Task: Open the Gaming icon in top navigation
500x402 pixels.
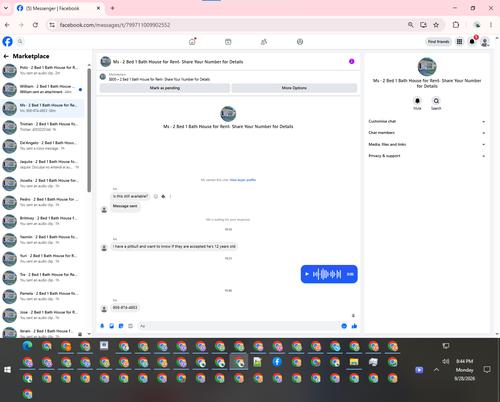Action: (x=300, y=42)
